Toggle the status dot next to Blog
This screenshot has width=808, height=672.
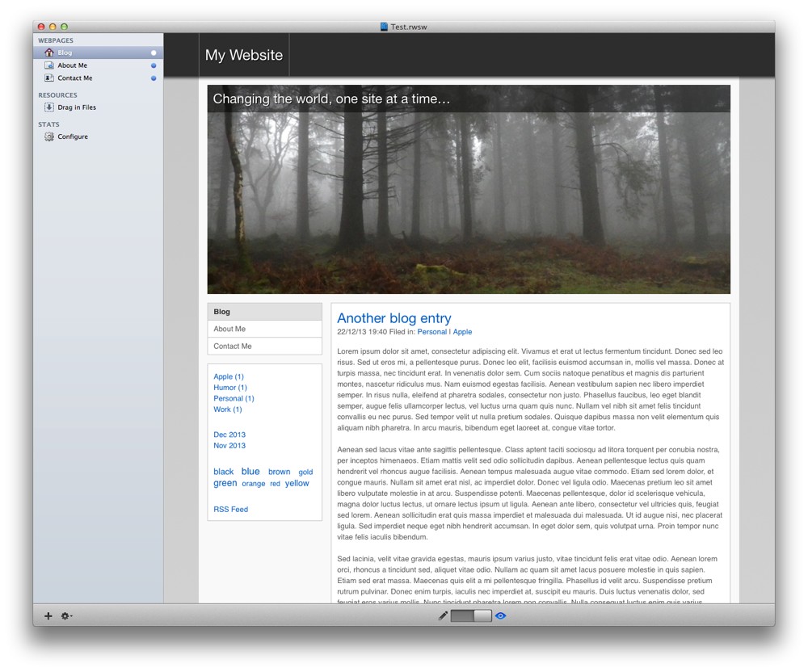153,52
